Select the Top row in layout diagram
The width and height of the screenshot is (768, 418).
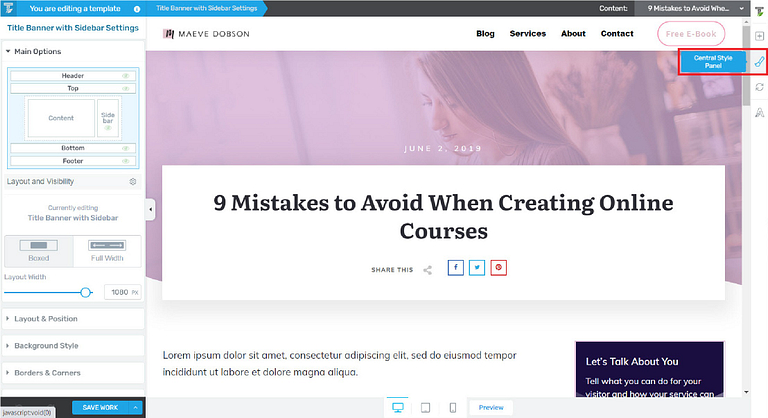(x=73, y=89)
